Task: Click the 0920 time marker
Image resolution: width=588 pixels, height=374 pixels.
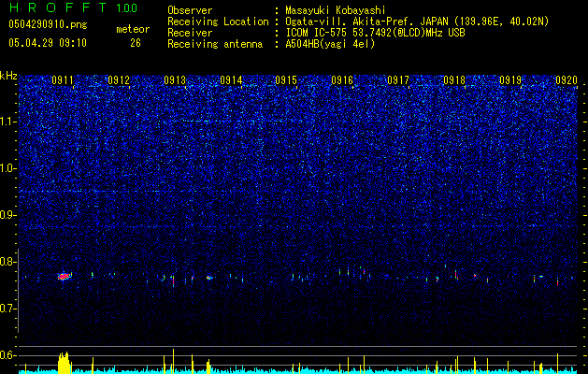Action: [x=566, y=80]
